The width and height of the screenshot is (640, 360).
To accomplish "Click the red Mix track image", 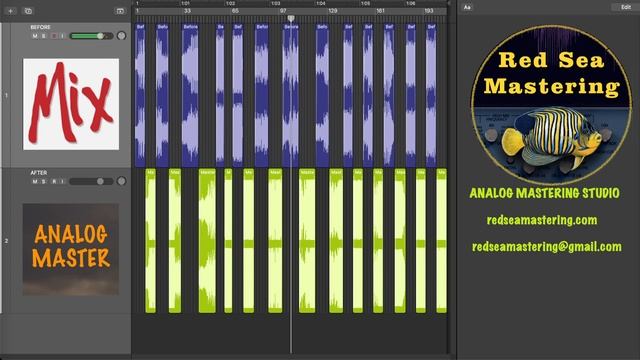I will point(71,104).
